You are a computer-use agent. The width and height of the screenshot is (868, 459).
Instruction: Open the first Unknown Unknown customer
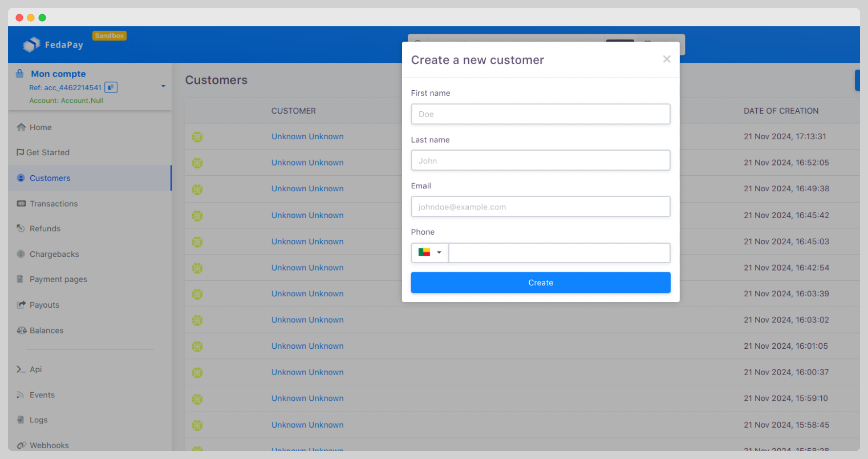point(307,136)
